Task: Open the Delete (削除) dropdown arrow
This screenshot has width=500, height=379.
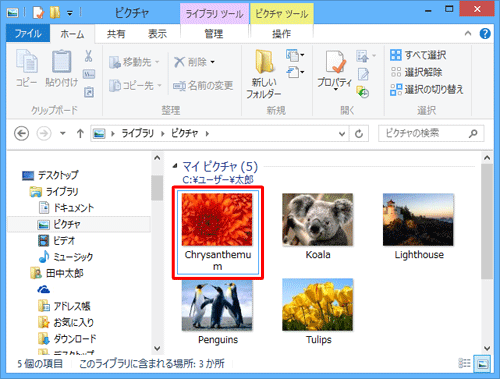Action: 213,62
